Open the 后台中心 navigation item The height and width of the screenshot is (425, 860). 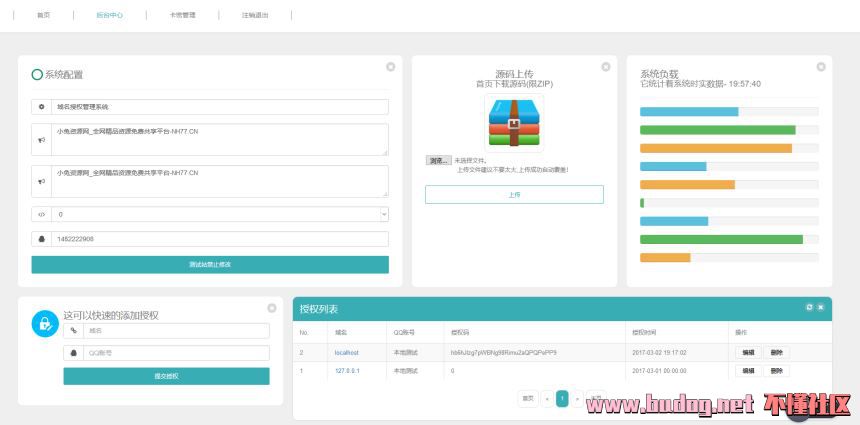coord(110,15)
